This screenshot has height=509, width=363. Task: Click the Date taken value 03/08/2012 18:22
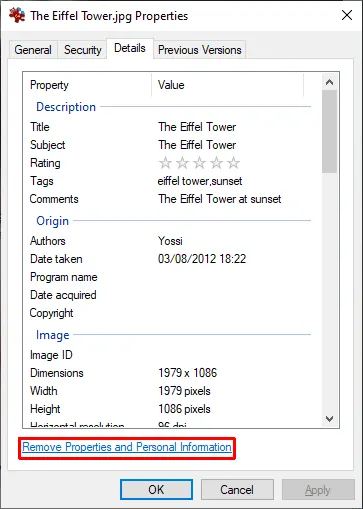tap(202, 259)
